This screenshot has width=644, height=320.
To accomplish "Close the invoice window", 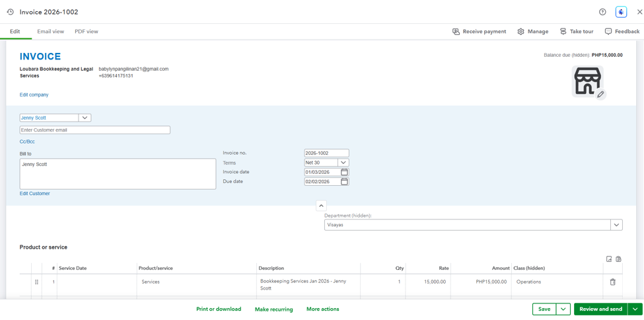I will pos(639,12).
